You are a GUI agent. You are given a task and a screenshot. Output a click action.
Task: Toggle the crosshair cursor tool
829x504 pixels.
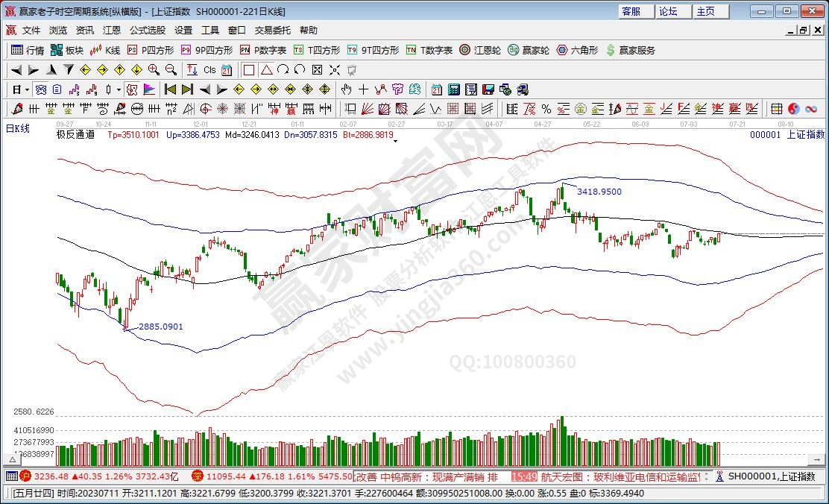click(x=363, y=89)
